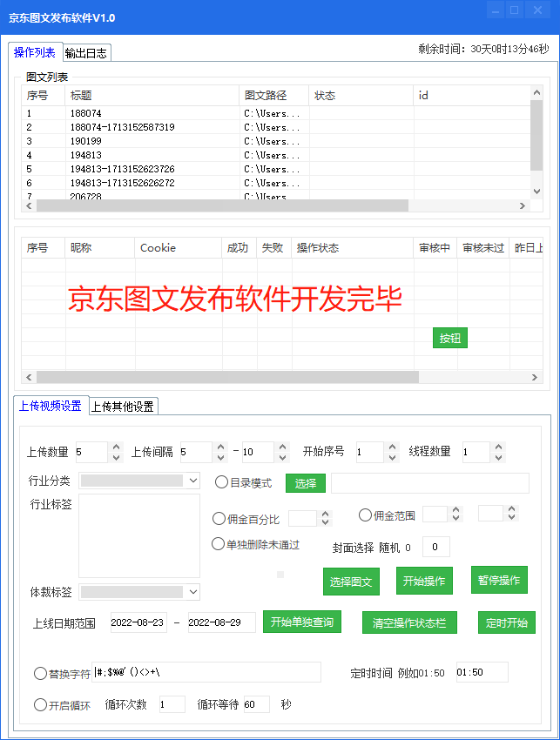Select row titled 194813-1713152623726
This screenshot has height=740, width=560.
pos(276,169)
